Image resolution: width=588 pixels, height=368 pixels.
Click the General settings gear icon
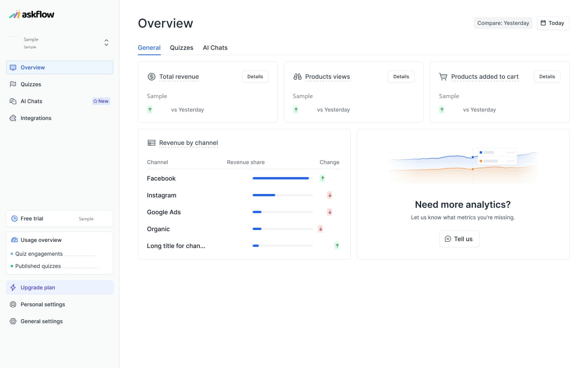[x=13, y=321]
